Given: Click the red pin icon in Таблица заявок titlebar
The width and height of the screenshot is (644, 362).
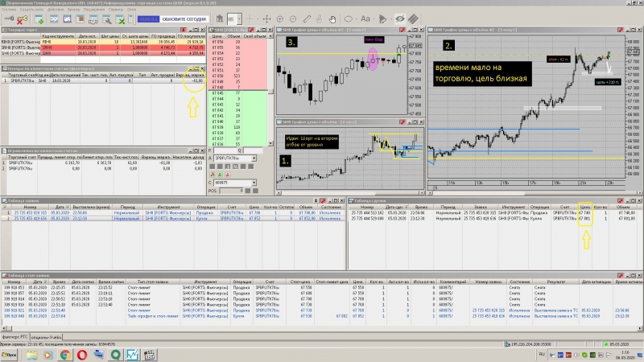Looking at the screenshot, I should point(324,200).
